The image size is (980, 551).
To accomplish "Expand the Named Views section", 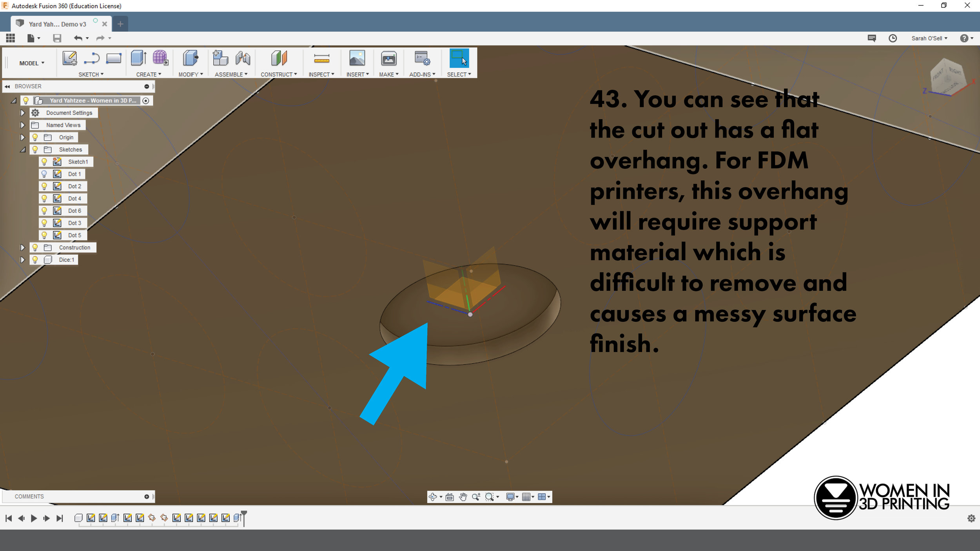I will [x=23, y=125].
